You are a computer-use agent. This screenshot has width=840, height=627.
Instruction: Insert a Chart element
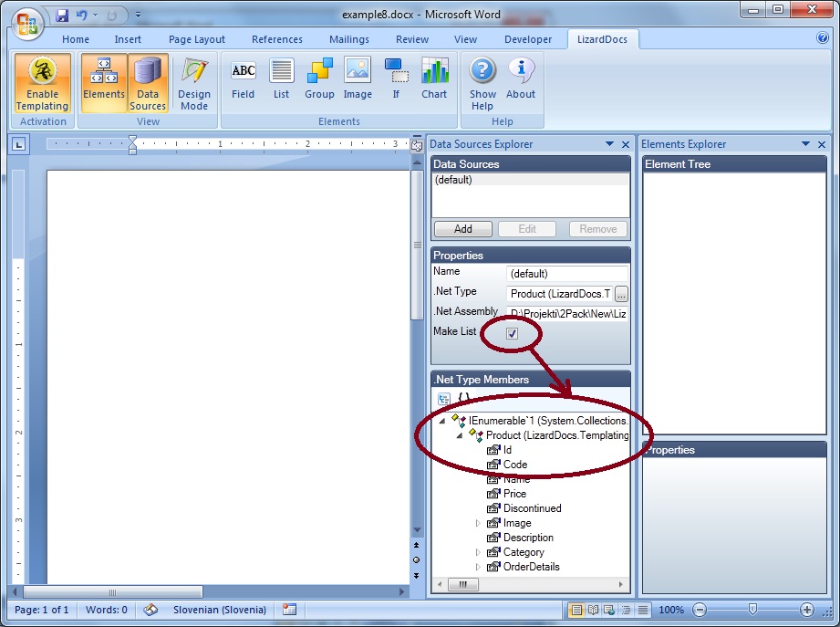(434, 79)
